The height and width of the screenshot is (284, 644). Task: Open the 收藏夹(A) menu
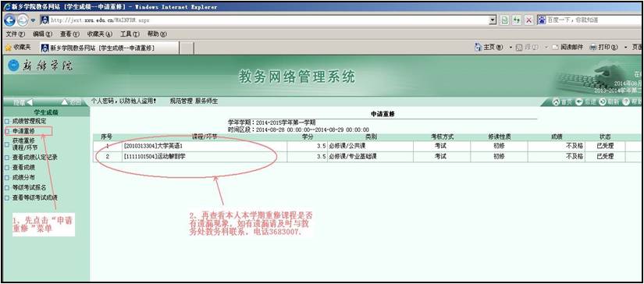(99, 34)
